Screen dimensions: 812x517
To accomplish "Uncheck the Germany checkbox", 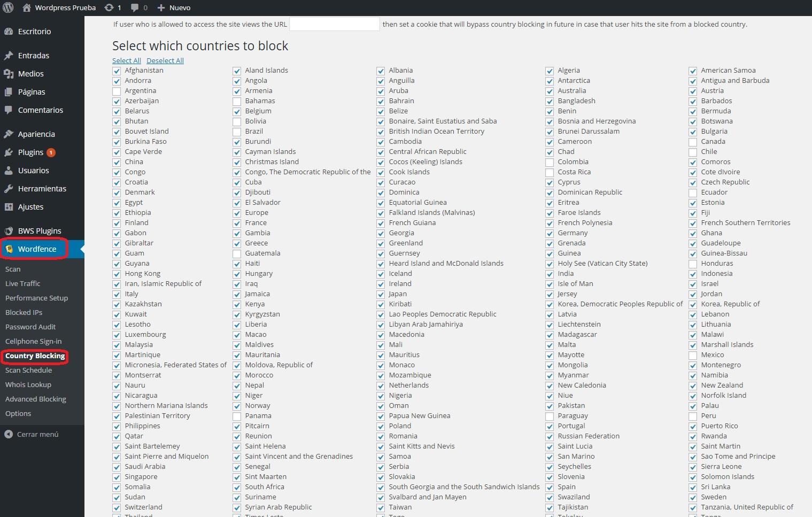I will tap(550, 233).
